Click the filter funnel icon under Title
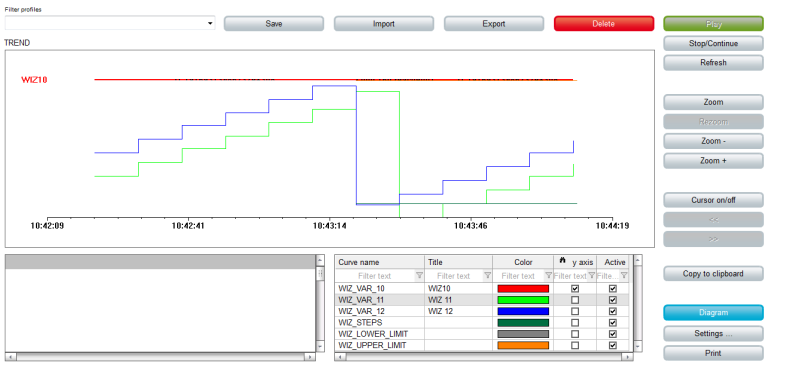This screenshot has height=378, width=800. (487, 275)
